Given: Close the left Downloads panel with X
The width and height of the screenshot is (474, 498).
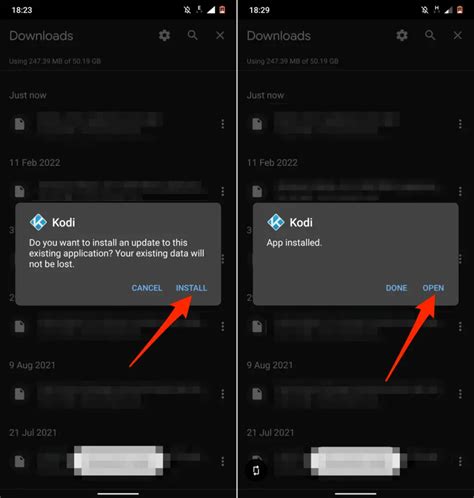Looking at the screenshot, I should pos(220,35).
